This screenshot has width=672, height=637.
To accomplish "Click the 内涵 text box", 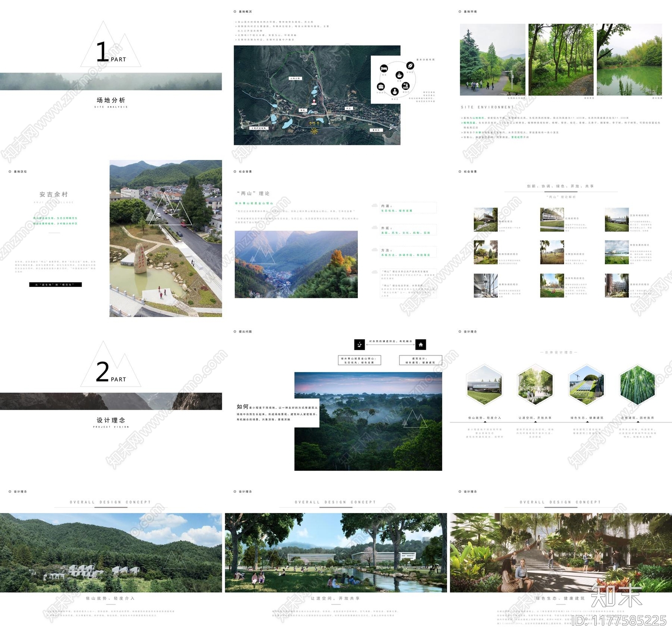I will tap(408, 208).
